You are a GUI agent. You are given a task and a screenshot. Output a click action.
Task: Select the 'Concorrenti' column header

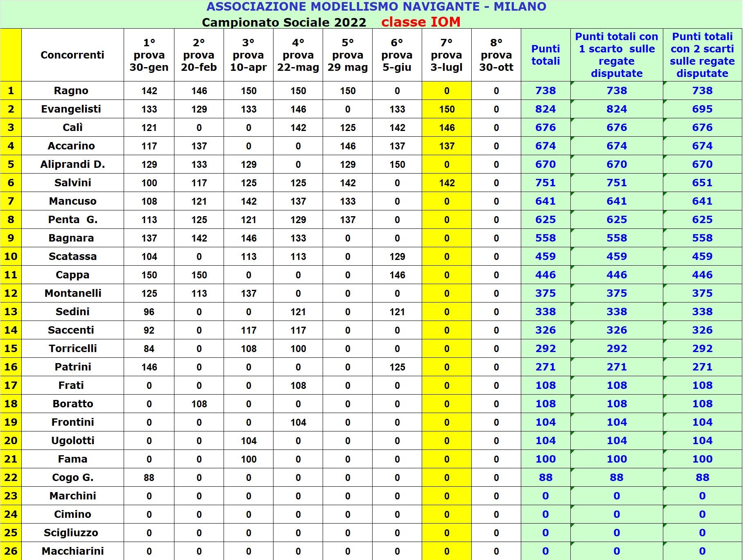72,55
